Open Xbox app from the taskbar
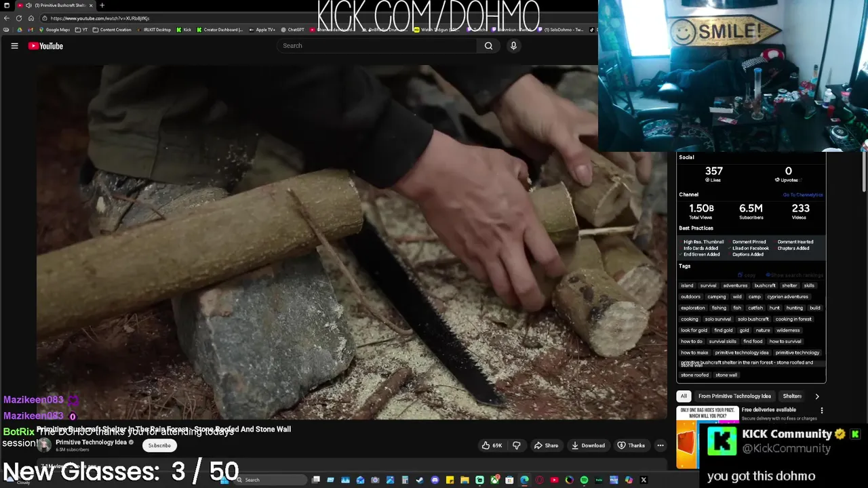The height and width of the screenshot is (488, 868). pos(494,480)
